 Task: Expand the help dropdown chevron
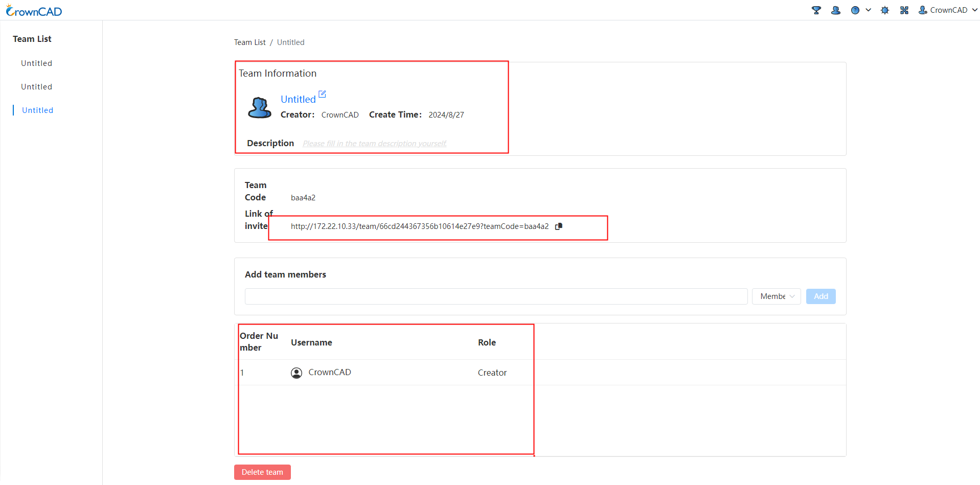tap(868, 10)
